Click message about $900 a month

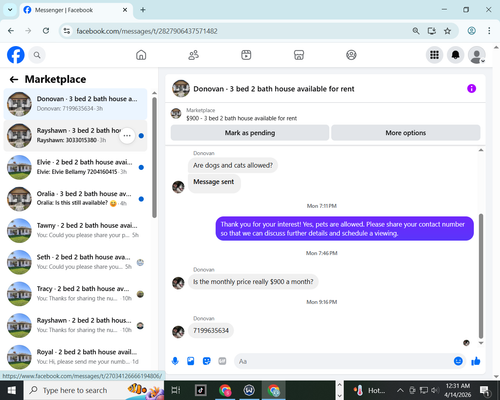point(253,282)
